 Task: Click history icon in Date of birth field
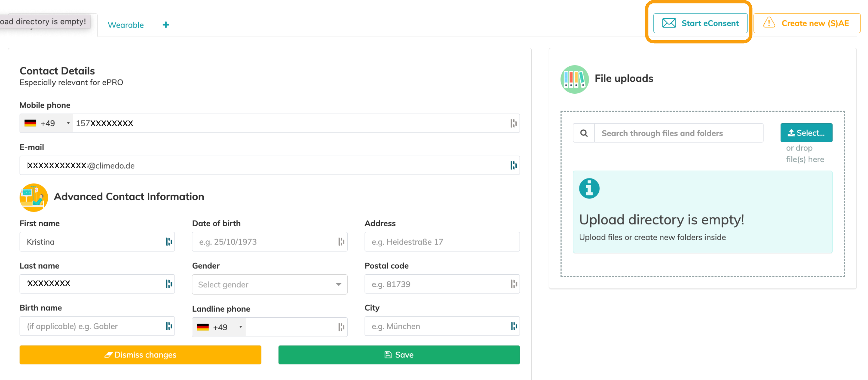[x=341, y=242]
